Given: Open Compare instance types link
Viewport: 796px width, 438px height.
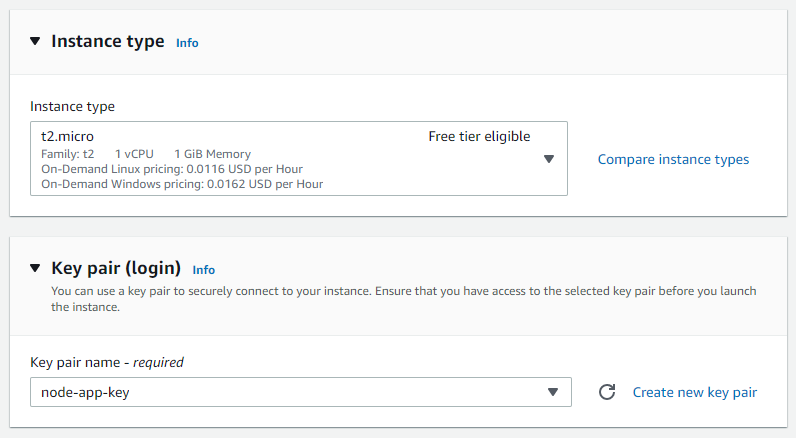Looking at the screenshot, I should pos(673,159).
